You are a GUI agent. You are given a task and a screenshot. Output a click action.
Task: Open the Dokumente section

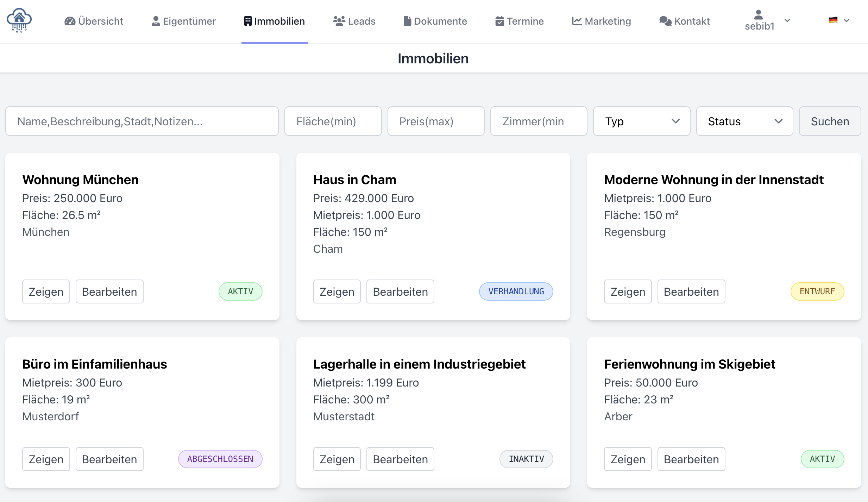pos(435,21)
